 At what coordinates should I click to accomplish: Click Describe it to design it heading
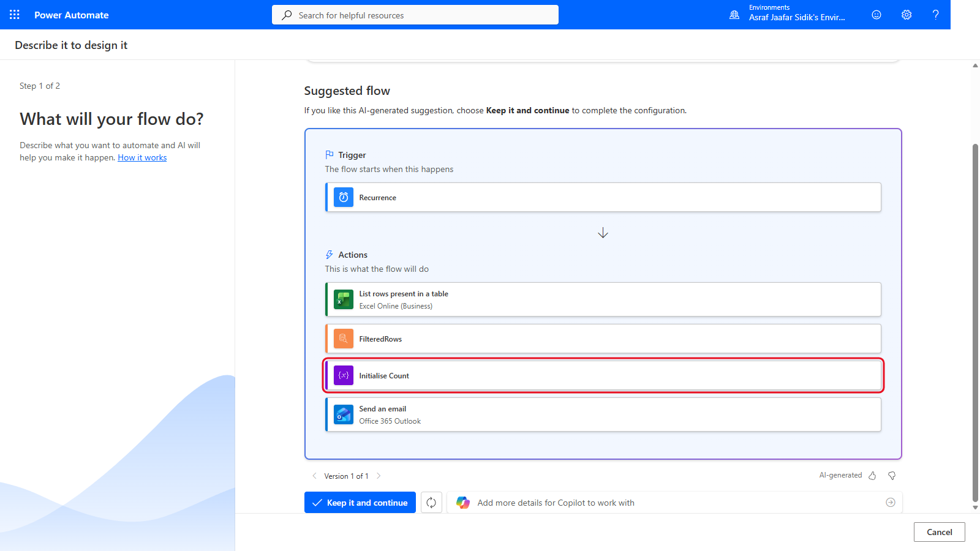(x=71, y=45)
